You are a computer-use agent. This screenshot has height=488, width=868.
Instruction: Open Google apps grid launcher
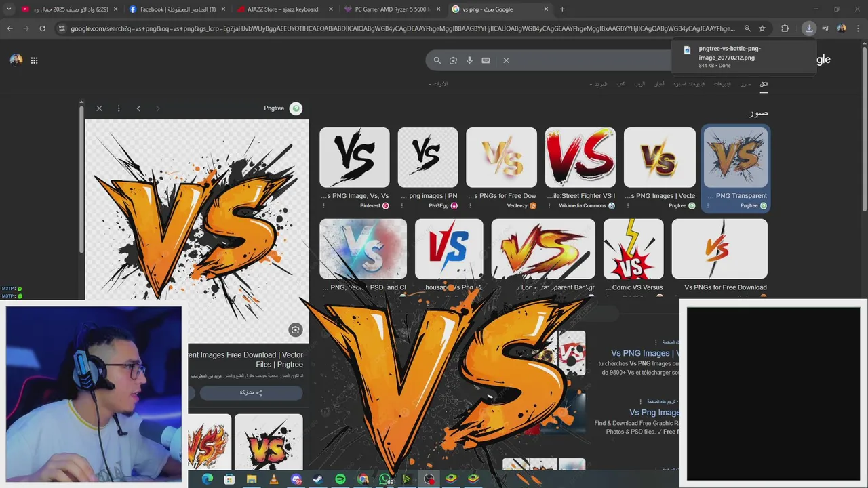click(x=34, y=60)
